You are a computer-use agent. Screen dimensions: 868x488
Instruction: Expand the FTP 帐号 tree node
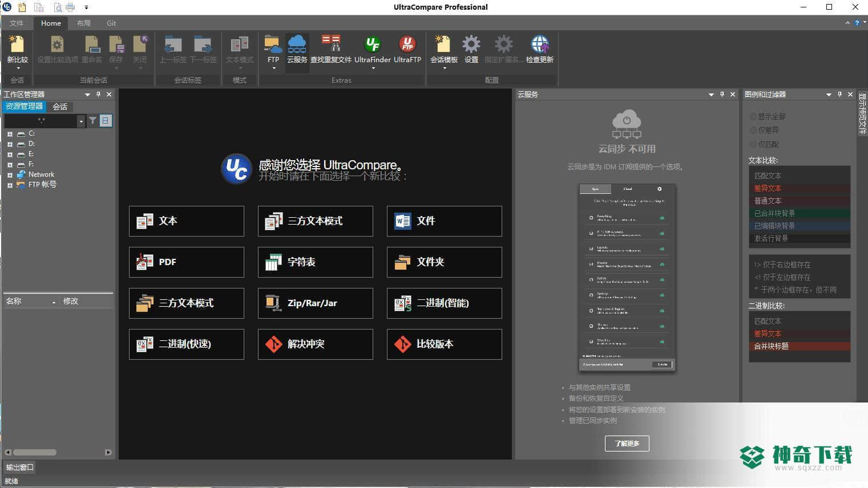pyautogui.click(x=10, y=185)
